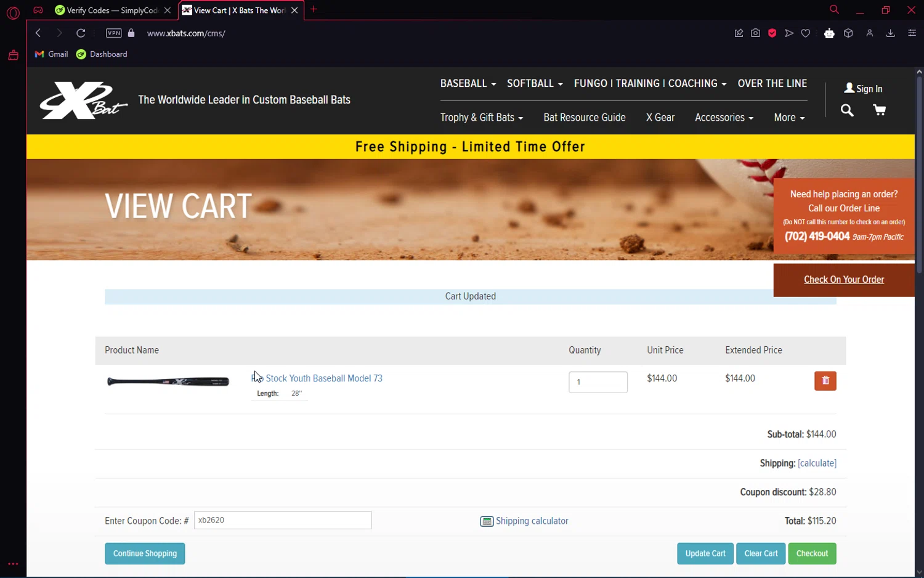This screenshot has height=578, width=924.
Task: Open the shopping cart icon in header
Action: pos(879,110)
